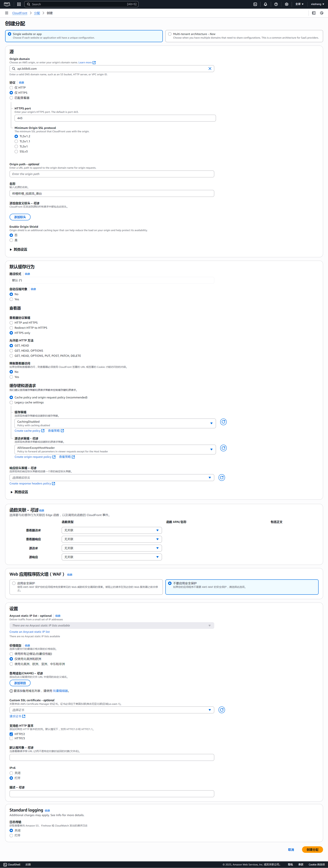Open the xieshang account menu
The image size is (328, 868).
pyautogui.click(x=317, y=4)
